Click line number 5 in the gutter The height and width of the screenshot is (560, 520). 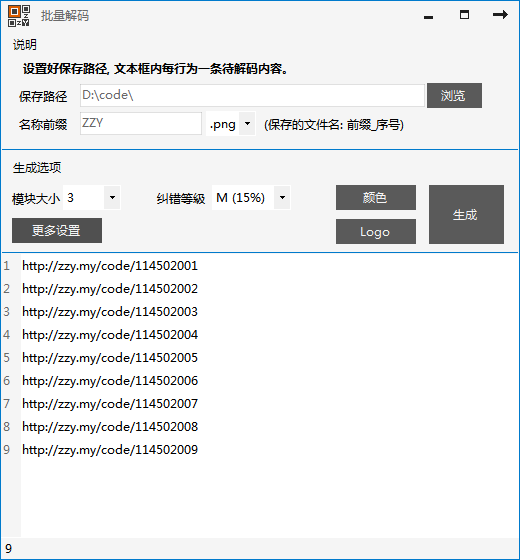[7, 358]
